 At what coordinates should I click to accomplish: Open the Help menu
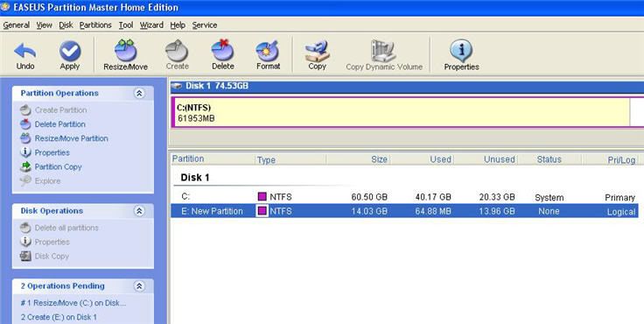[178, 25]
